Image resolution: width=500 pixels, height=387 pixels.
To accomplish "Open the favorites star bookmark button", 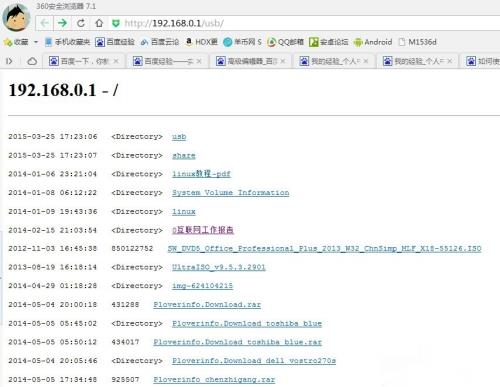I will pyautogui.click(x=16, y=42).
